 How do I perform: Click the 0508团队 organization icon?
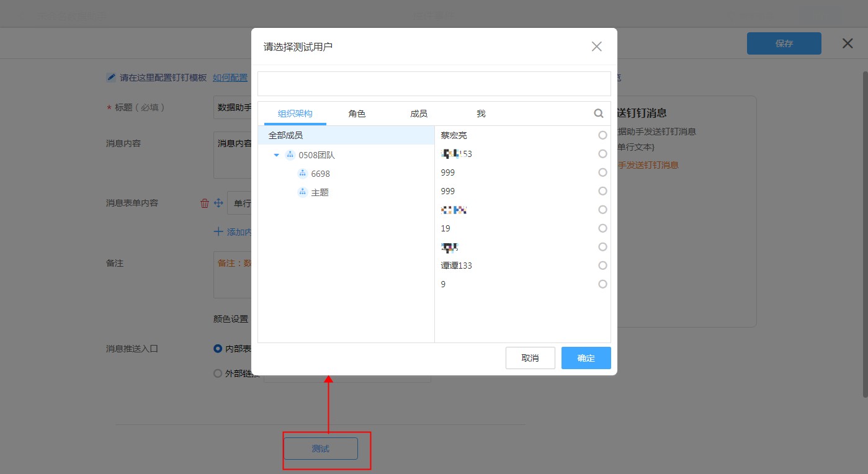(x=290, y=155)
